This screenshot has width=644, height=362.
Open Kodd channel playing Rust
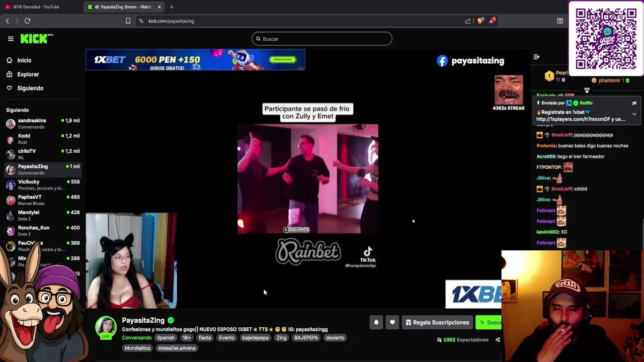(x=43, y=139)
